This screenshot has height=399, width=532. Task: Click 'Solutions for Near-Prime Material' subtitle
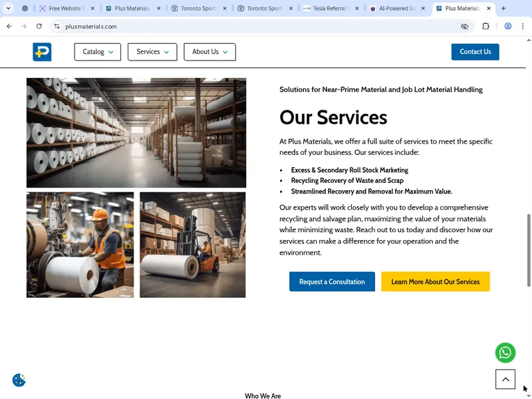pyautogui.click(x=381, y=90)
